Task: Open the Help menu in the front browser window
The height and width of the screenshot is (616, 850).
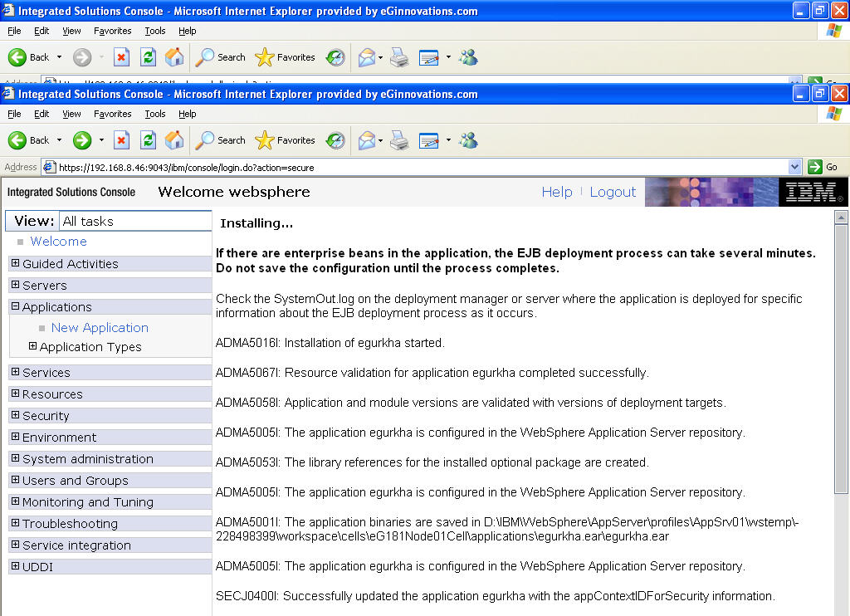Action: (187, 114)
